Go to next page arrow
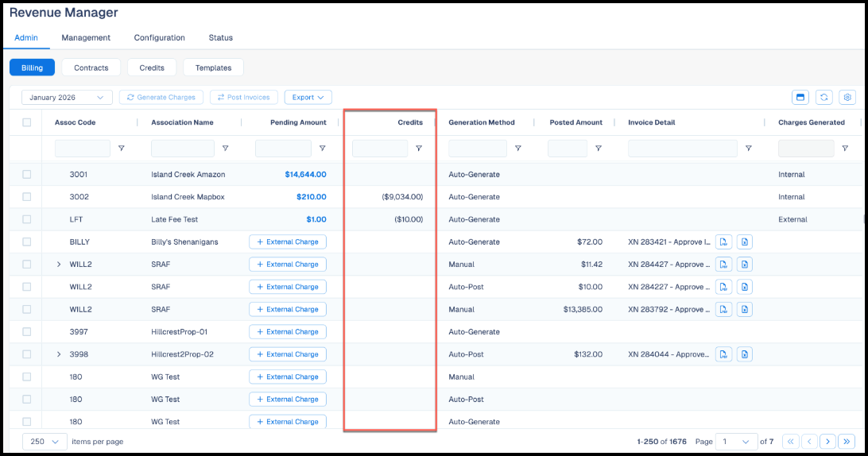The width and height of the screenshot is (868, 456). point(827,442)
